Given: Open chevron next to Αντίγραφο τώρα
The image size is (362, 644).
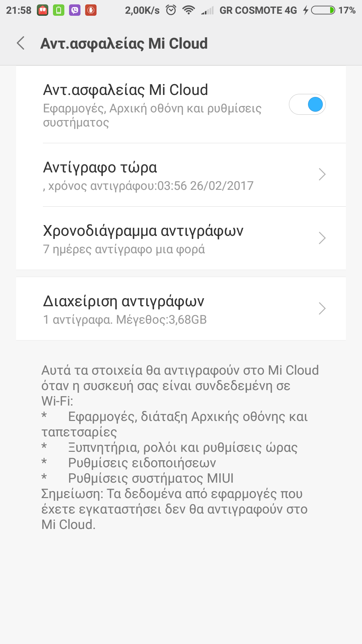Looking at the screenshot, I should point(322,174).
